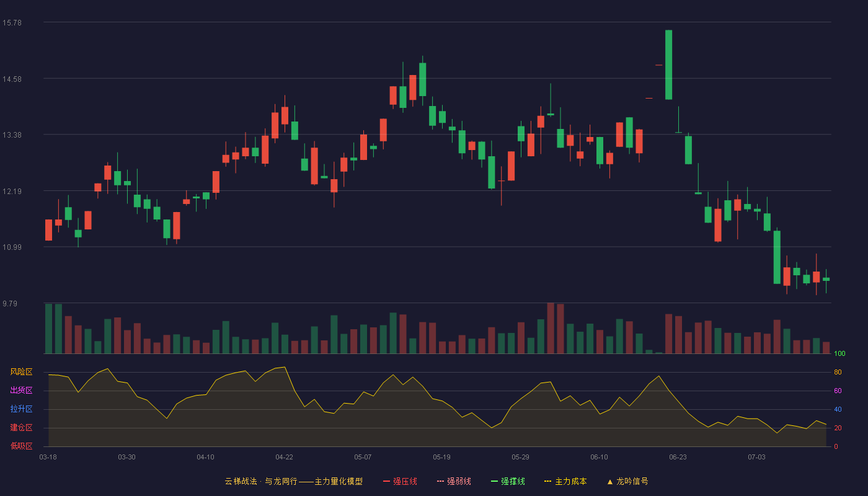Select the tallest green candle peaking near 15.78

click(668, 64)
